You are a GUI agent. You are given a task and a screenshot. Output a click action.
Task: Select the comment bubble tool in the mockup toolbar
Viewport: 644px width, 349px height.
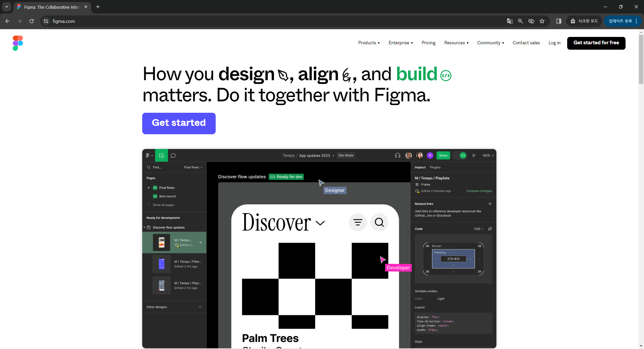click(173, 155)
